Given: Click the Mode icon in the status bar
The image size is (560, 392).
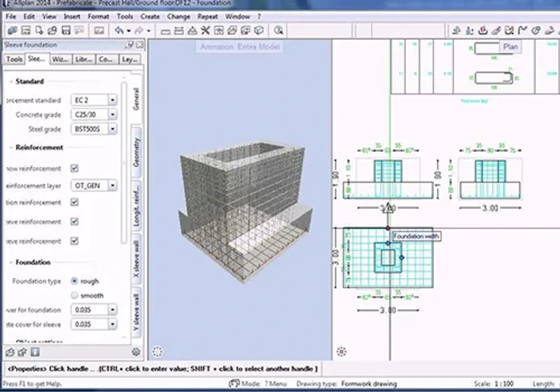Looking at the screenshot, I should point(234,384).
